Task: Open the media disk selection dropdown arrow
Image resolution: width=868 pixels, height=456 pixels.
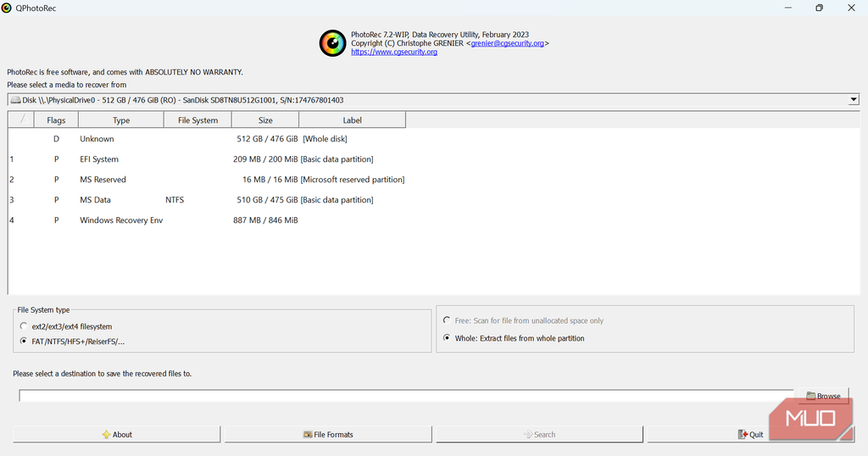Action: [854, 100]
